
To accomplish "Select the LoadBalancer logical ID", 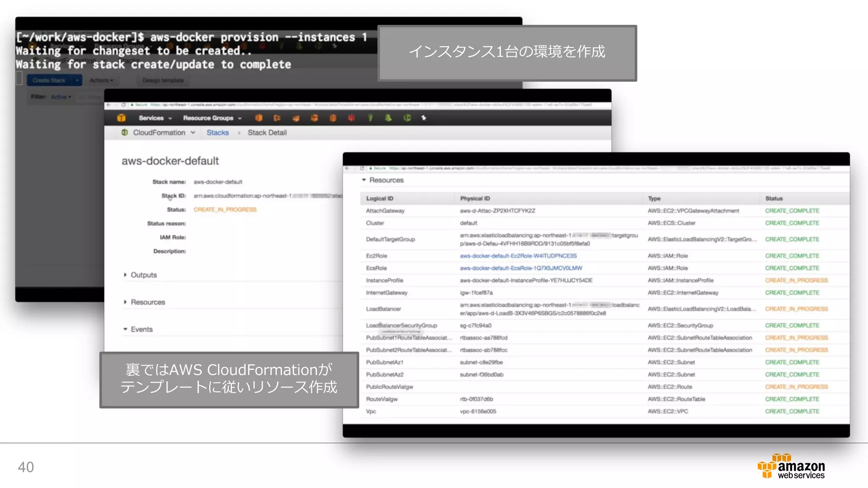I will point(384,309).
